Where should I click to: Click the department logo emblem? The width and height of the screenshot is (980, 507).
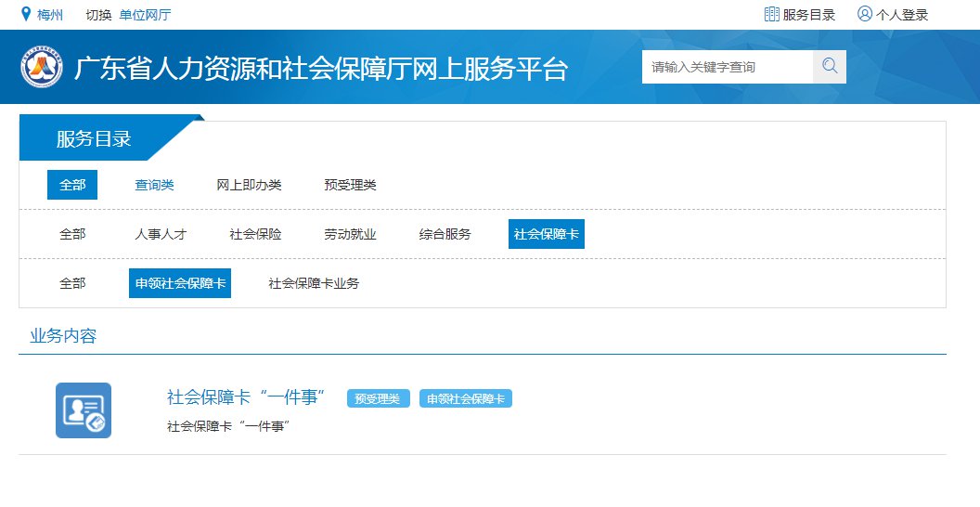tap(42, 68)
